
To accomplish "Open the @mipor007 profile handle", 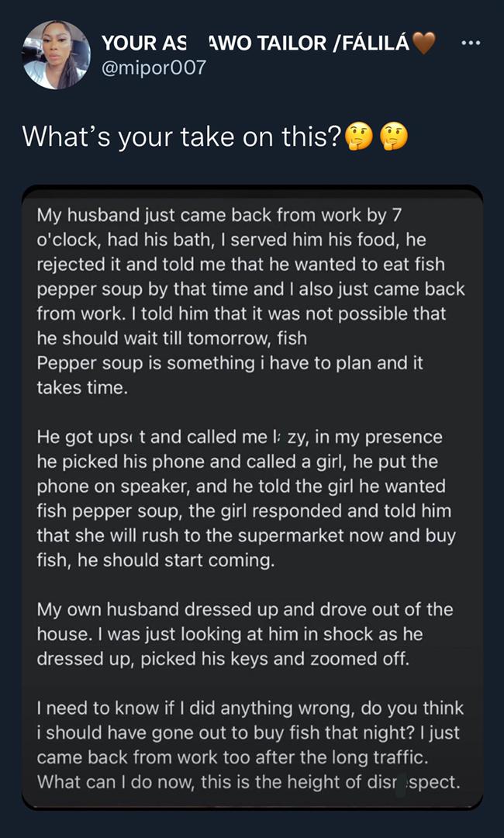I will click(154, 68).
